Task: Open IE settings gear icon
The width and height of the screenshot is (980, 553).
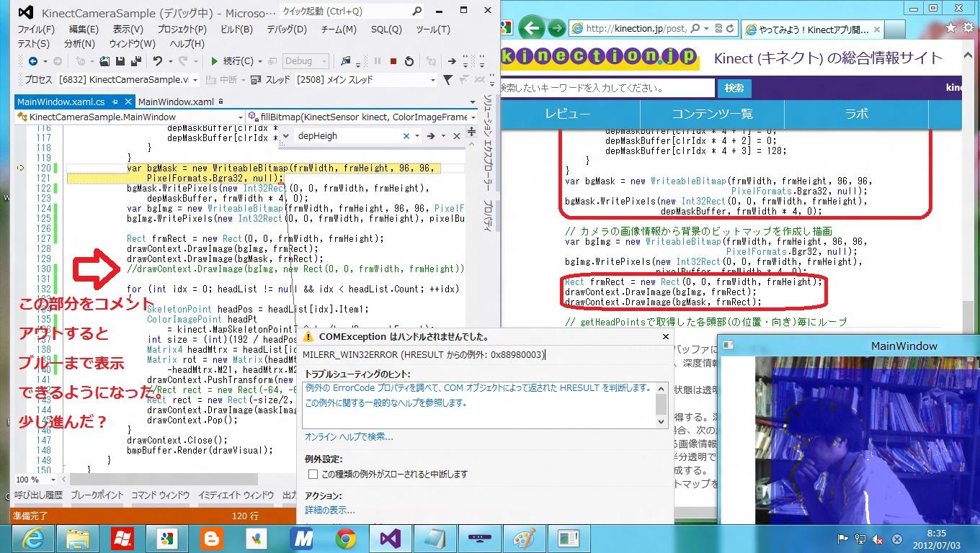Action: [969, 28]
